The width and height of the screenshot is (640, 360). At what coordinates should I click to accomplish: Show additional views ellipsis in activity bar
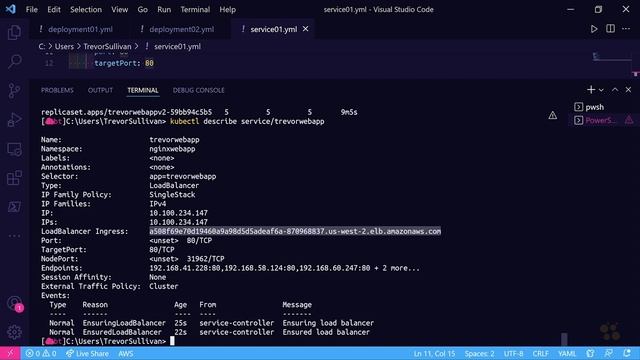(14, 236)
